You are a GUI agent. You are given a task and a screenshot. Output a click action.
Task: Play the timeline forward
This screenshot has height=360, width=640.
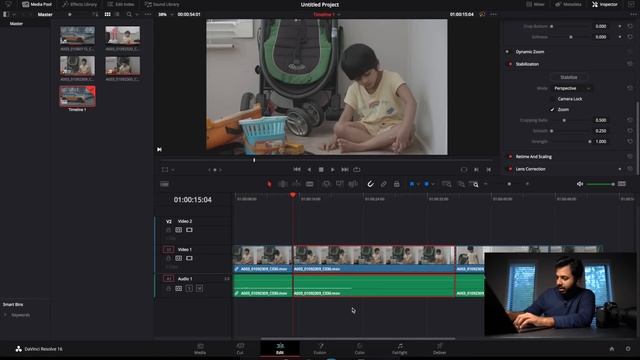click(x=333, y=169)
